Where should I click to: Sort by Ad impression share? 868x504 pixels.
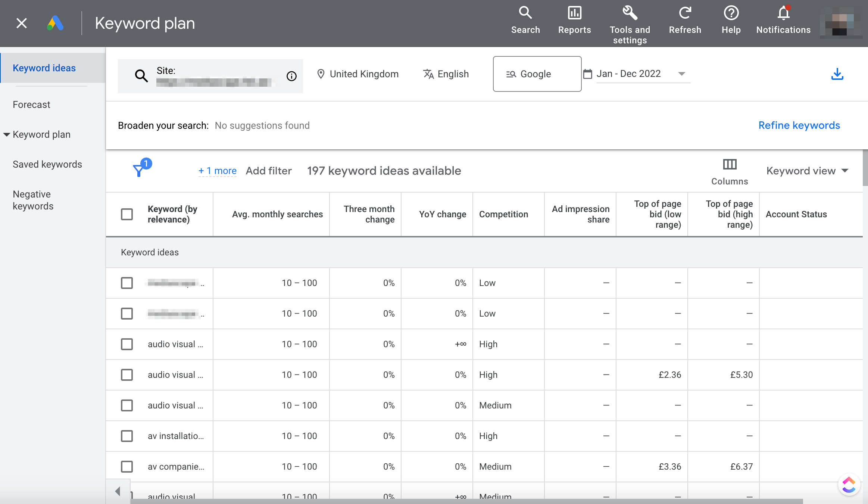pyautogui.click(x=581, y=214)
